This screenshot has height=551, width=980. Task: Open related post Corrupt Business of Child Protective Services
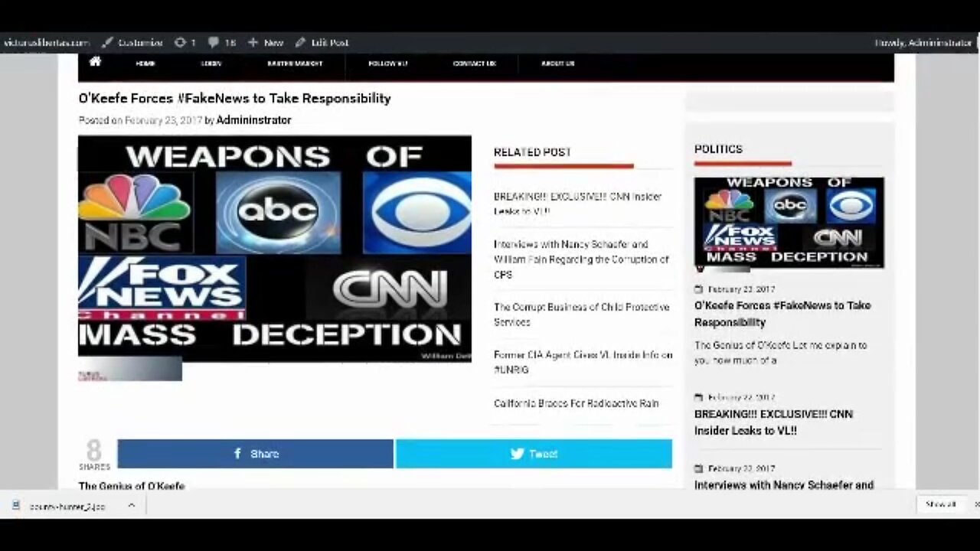pos(581,315)
